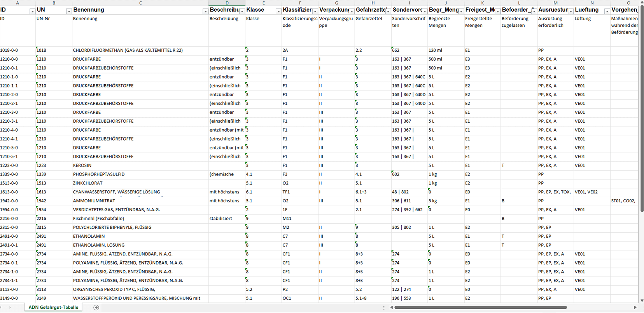644x313 pixels.
Task: Select the Klassifizierungscode cell M11
Action: click(x=300, y=219)
